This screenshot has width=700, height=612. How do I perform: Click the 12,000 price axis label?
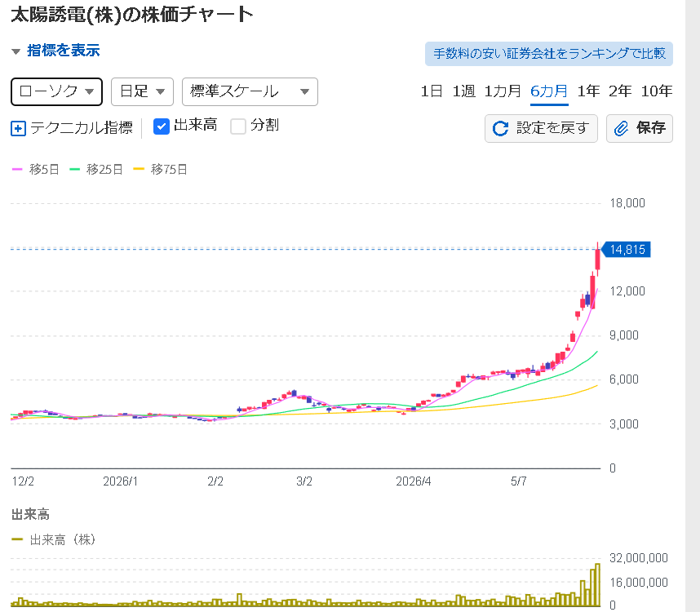(x=627, y=291)
